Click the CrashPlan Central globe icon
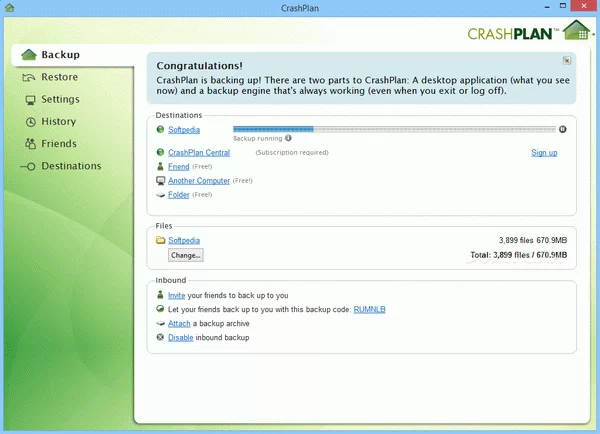 pos(160,153)
